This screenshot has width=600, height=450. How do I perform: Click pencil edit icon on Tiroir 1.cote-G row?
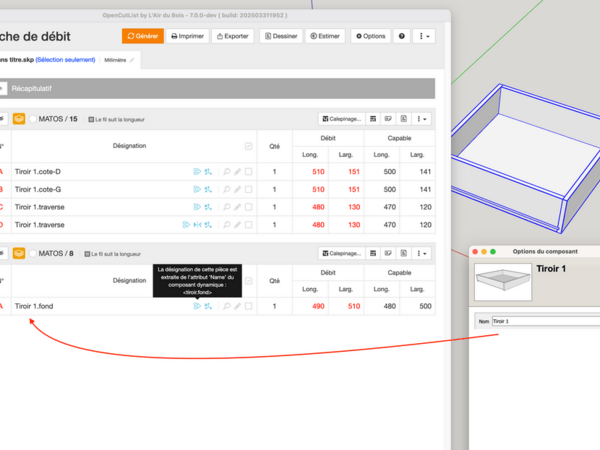point(238,189)
